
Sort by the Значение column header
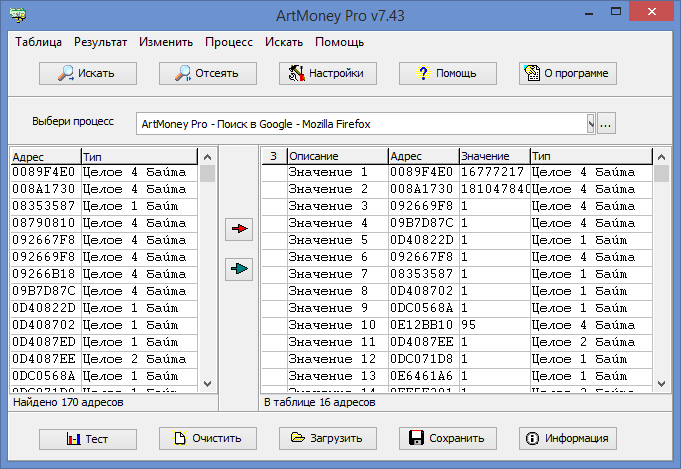(x=494, y=157)
